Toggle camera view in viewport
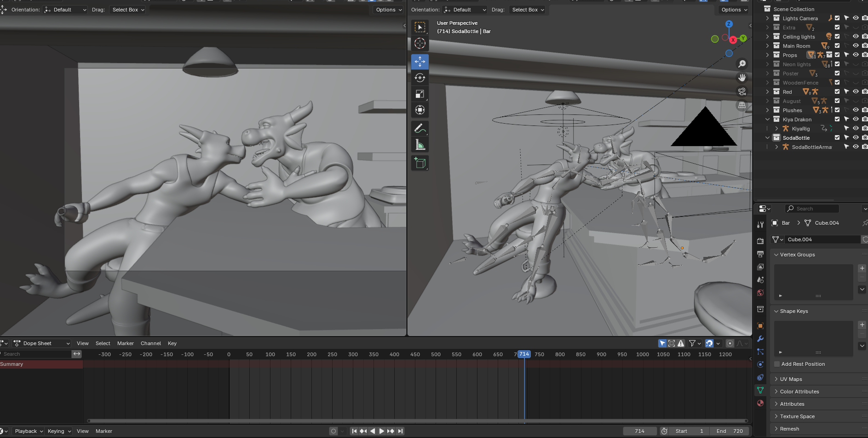Screen dimensions: 868x438 [x=742, y=91]
